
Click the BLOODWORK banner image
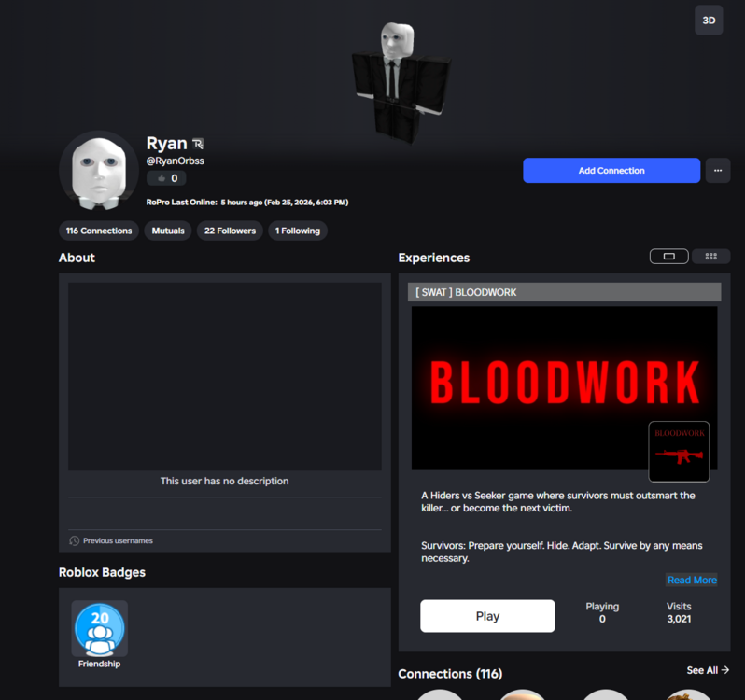point(564,388)
